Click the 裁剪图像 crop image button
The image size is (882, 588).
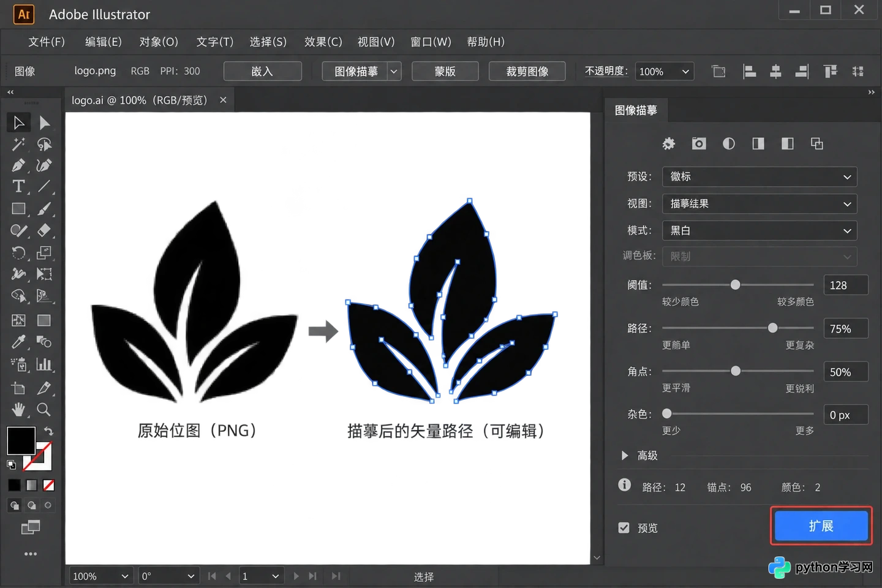click(527, 72)
